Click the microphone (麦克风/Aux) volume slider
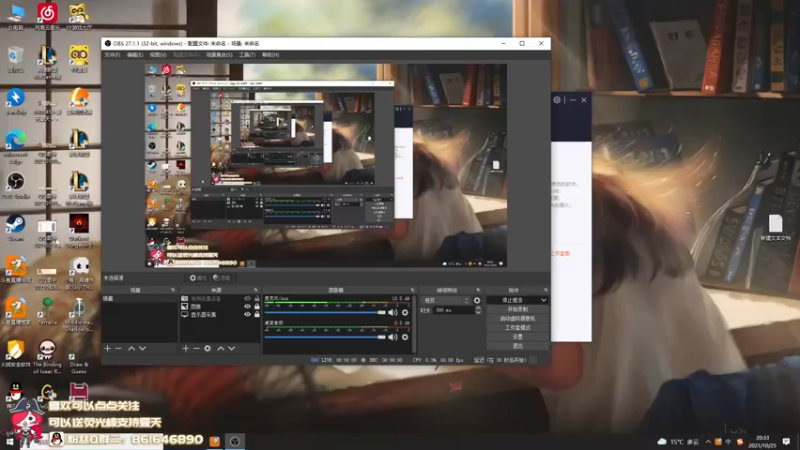Viewport: 800px width, 450px height. click(x=325, y=312)
